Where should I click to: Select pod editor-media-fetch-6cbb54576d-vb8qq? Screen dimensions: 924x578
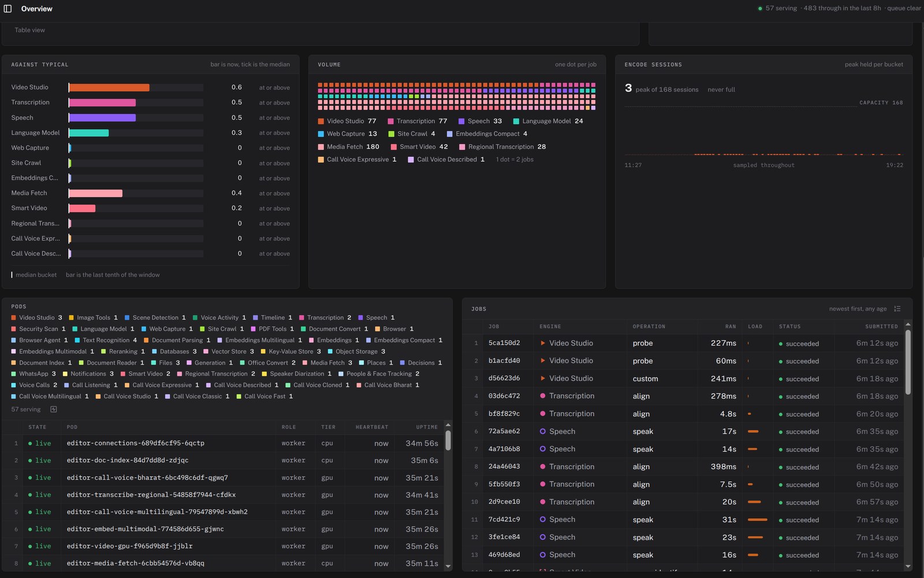point(136,564)
